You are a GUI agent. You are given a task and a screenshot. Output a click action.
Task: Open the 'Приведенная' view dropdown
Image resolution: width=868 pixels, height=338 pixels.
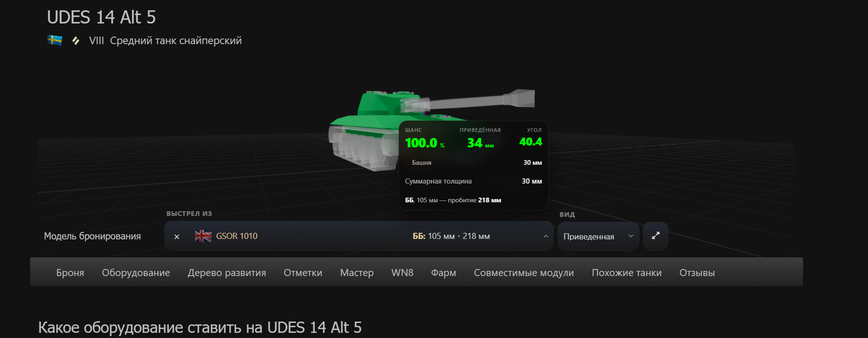(598, 236)
